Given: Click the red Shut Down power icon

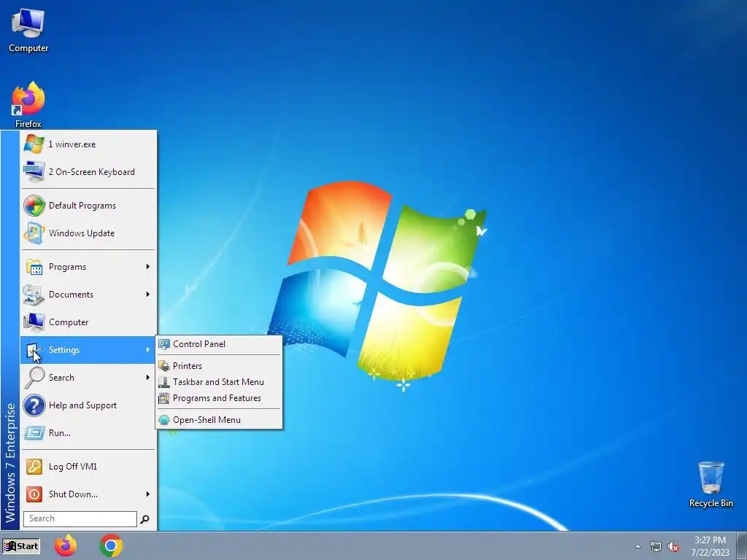Looking at the screenshot, I should (x=34, y=494).
